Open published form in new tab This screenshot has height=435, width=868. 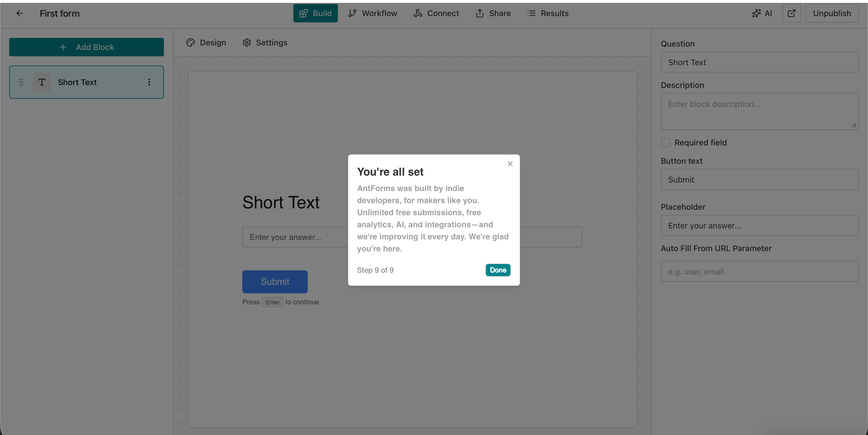tap(792, 13)
